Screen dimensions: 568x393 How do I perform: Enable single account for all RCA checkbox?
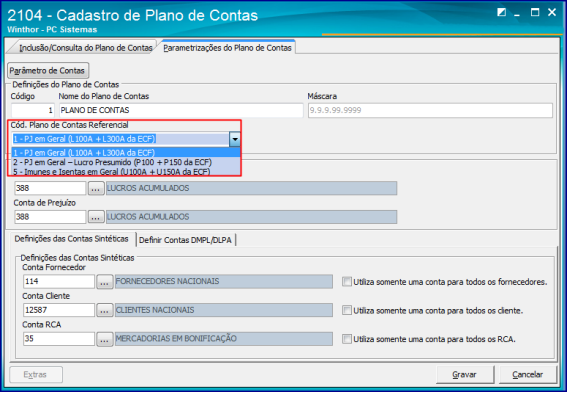(x=347, y=339)
